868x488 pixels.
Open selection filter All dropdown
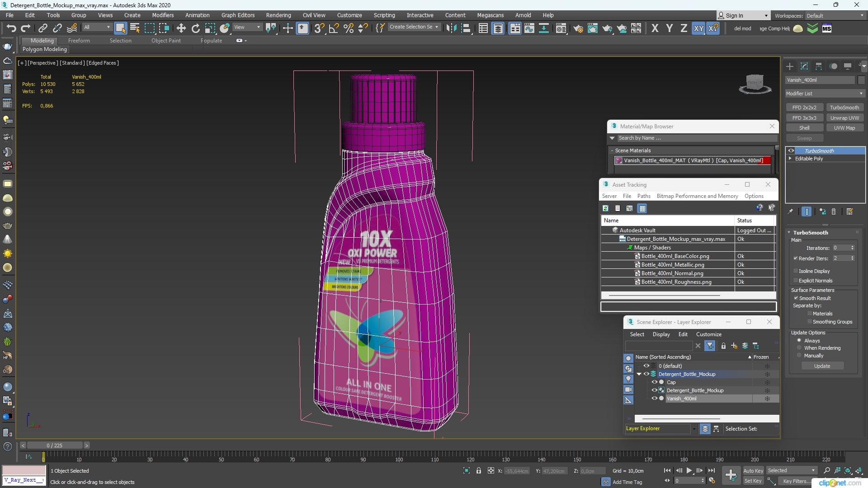[x=97, y=28]
